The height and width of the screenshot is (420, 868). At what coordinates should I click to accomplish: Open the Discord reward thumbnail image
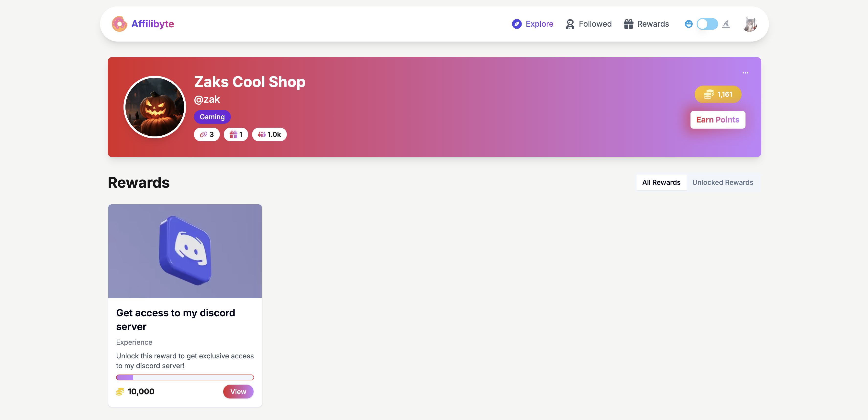[x=185, y=251]
